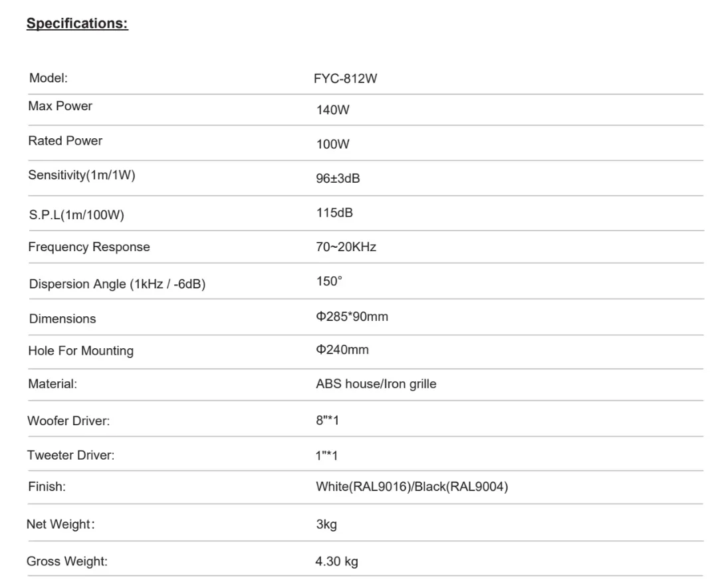Click the Tweeter Driver label

pyautogui.click(x=70, y=456)
